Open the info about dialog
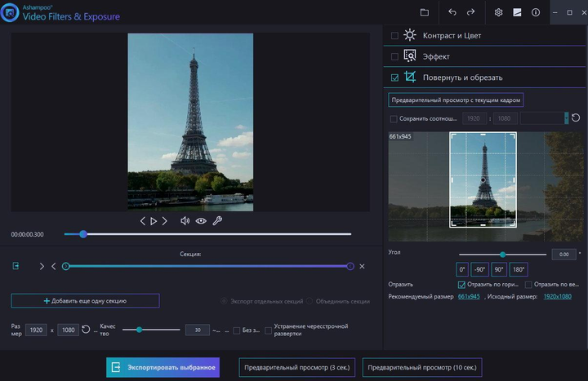The height and width of the screenshot is (381, 588). click(536, 12)
